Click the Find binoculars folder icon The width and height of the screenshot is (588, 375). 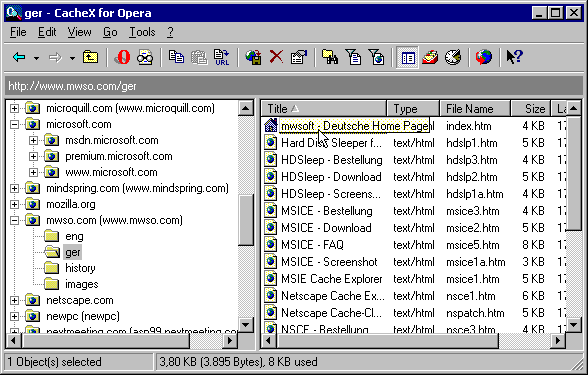[330, 57]
